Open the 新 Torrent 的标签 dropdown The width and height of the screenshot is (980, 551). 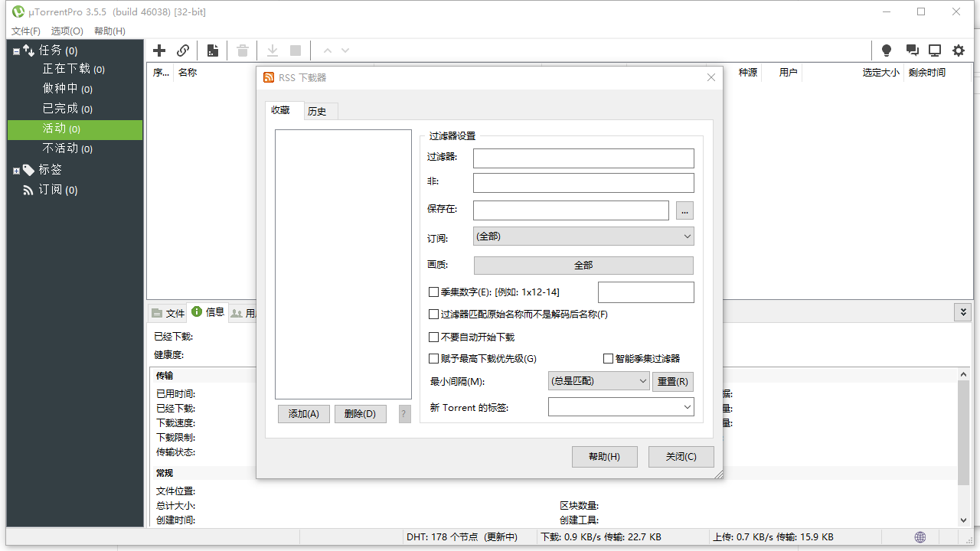pyautogui.click(x=621, y=408)
